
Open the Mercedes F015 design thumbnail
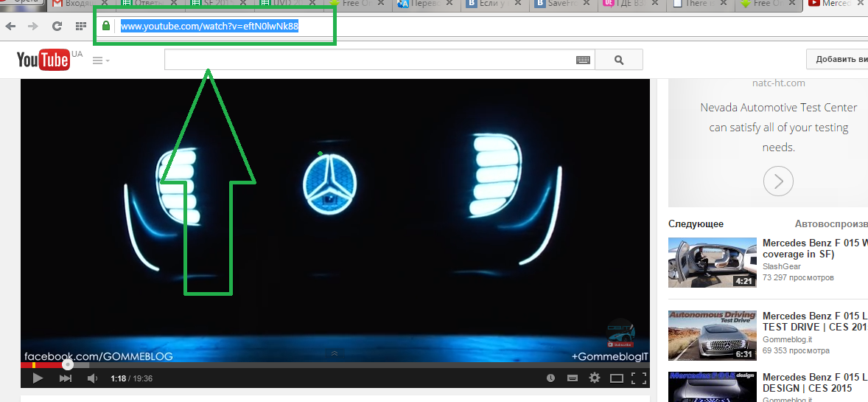(x=712, y=387)
